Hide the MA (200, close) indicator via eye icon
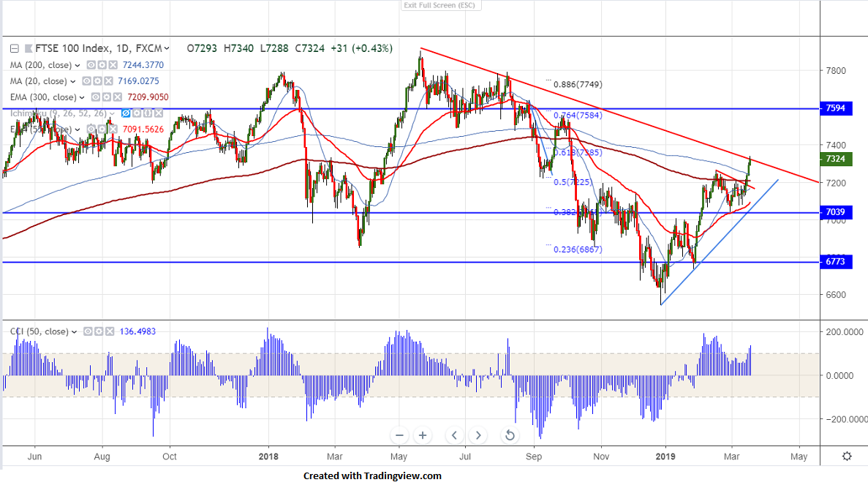The image size is (868, 485). coord(91,65)
